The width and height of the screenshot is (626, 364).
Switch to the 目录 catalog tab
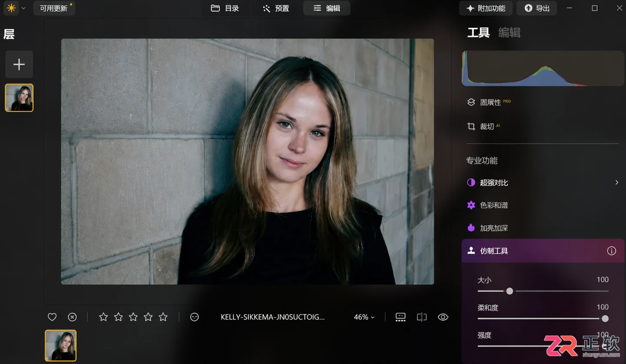pos(225,8)
